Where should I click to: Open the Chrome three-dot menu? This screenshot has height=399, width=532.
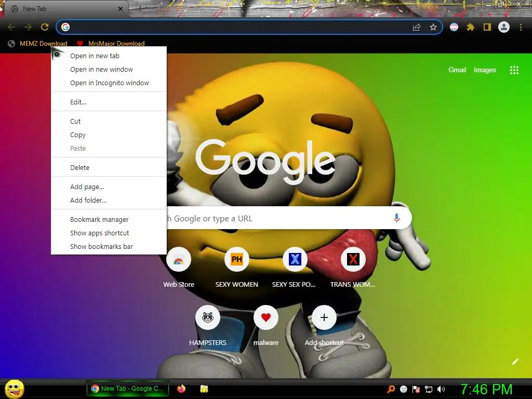tap(521, 27)
